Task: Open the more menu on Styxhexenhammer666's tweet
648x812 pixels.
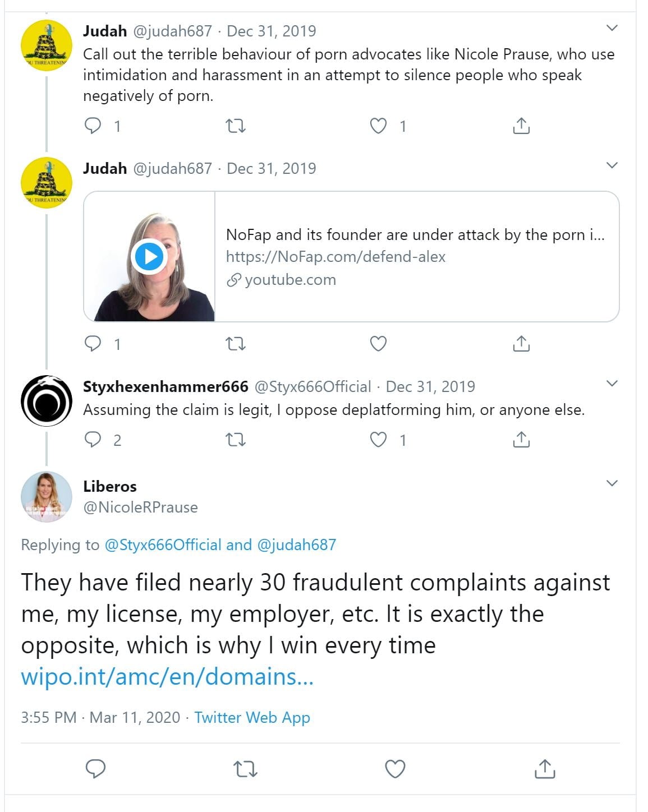Action: (612, 384)
